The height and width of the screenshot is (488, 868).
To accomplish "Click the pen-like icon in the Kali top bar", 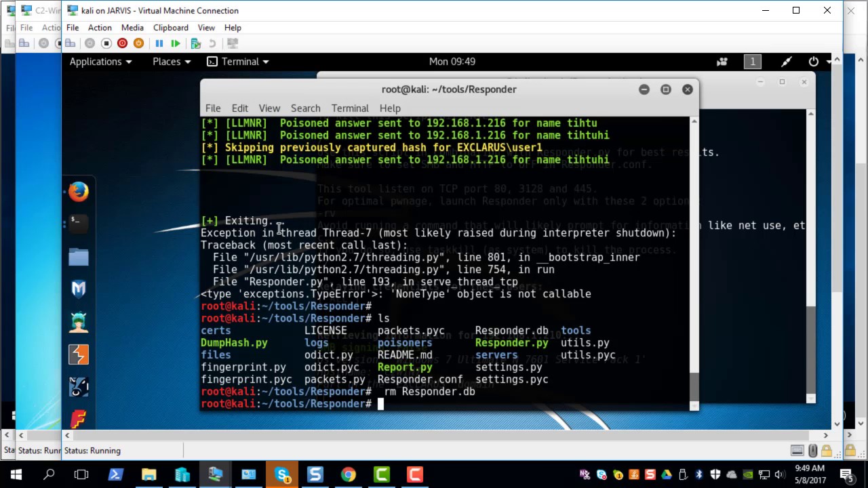I will coord(787,62).
